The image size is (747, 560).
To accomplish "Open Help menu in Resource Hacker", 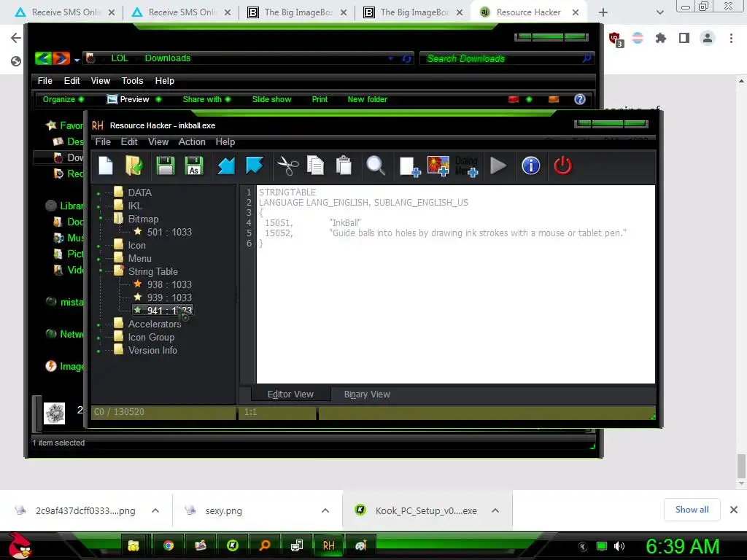I will [x=225, y=142].
